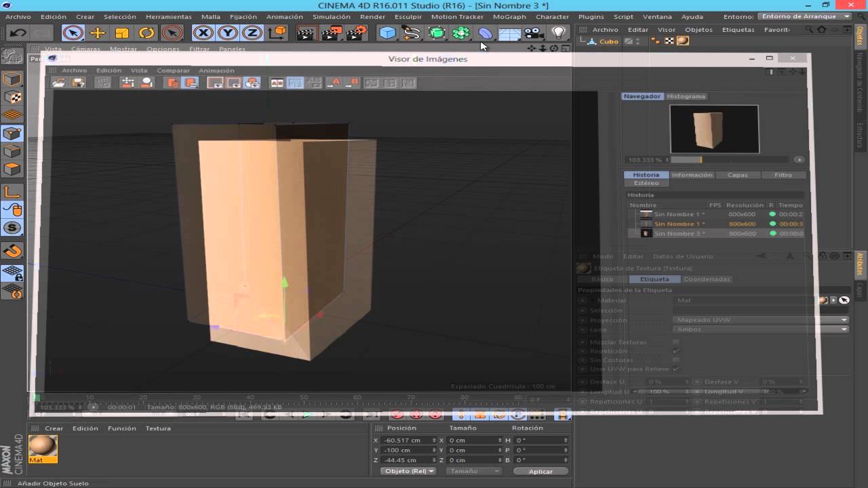Viewport: 868px width, 488px height.
Task: Open the Tamaño dropdown in coordinates panel
Action: pyautogui.click(x=474, y=471)
